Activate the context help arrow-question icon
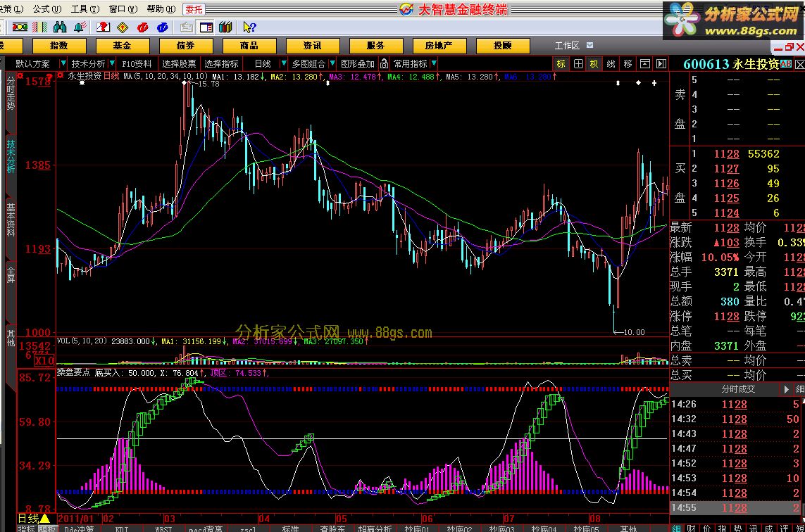 [x=249, y=27]
